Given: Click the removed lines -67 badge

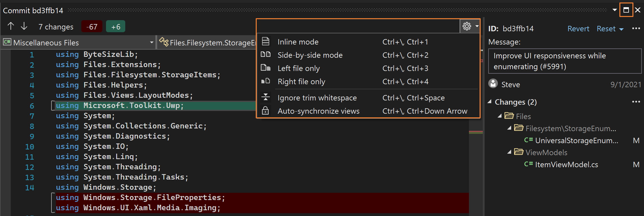Looking at the screenshot, I should point(92,27).
